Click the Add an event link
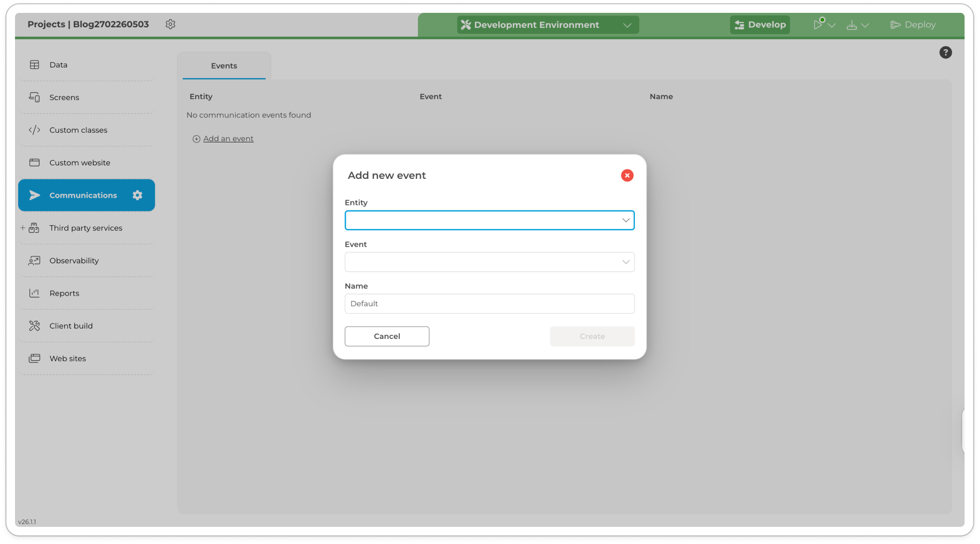 tap(228, 139)
